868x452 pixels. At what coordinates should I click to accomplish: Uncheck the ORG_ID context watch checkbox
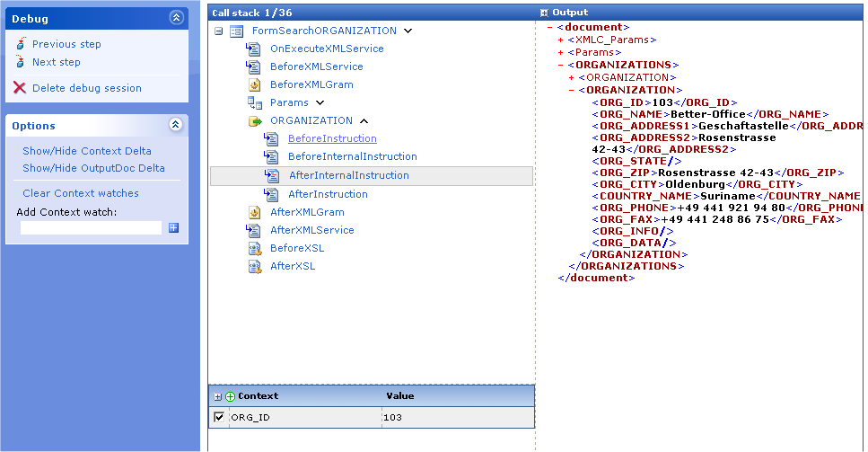point(219,418)
